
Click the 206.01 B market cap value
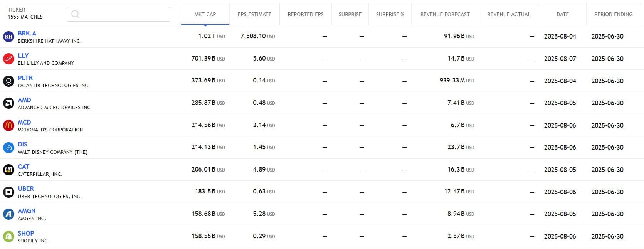pos(208,170)
